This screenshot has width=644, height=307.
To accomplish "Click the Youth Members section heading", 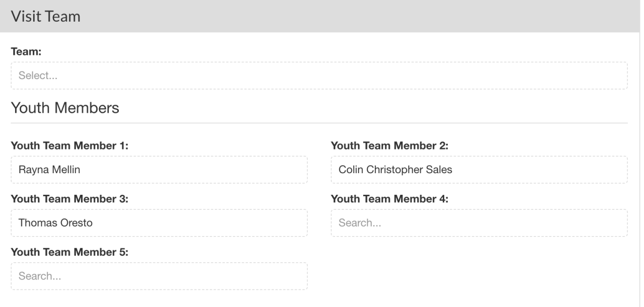I will click(65, 108).
